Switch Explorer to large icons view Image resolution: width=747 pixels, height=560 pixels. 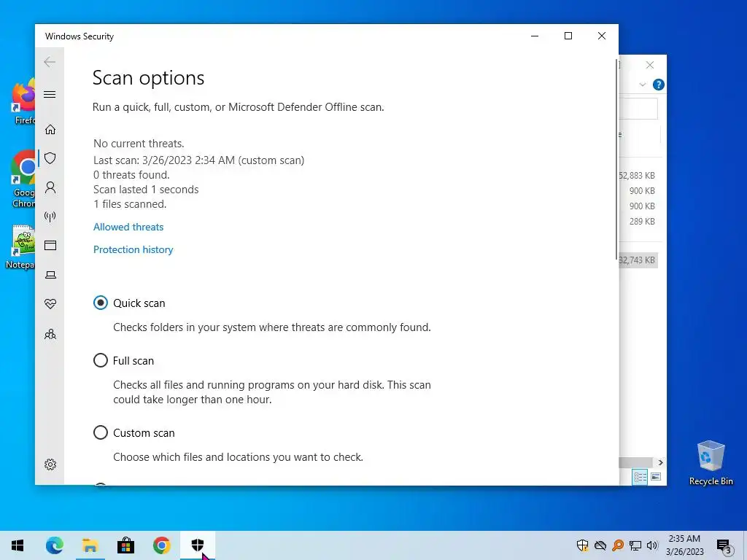[656, 477]
